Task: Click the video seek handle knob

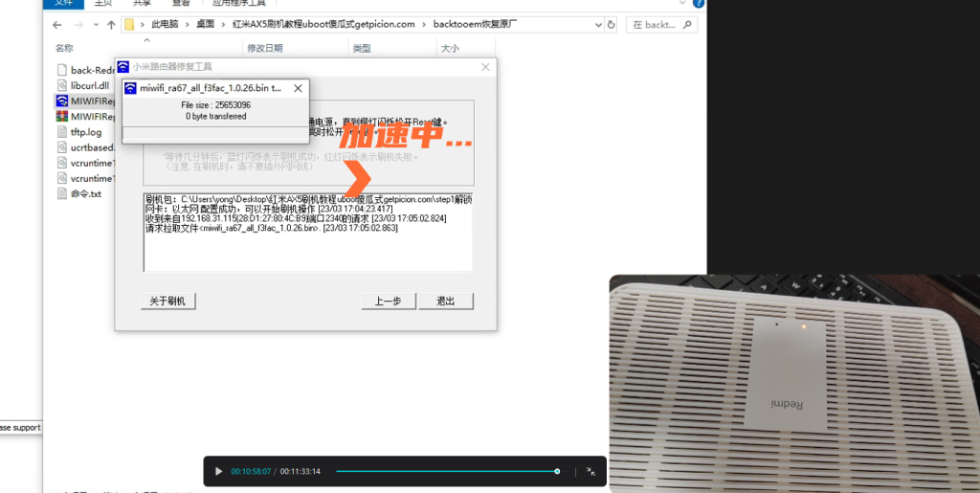Action: 557,471
